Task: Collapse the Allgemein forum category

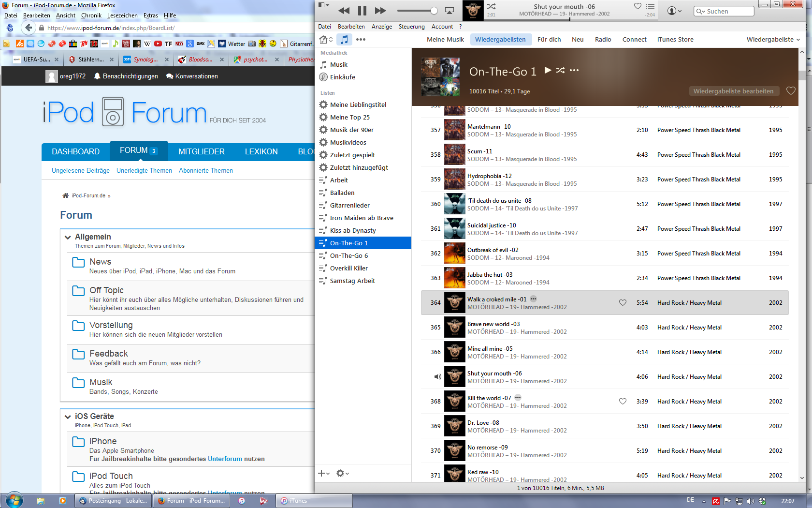Action: [x=68, y=237]
